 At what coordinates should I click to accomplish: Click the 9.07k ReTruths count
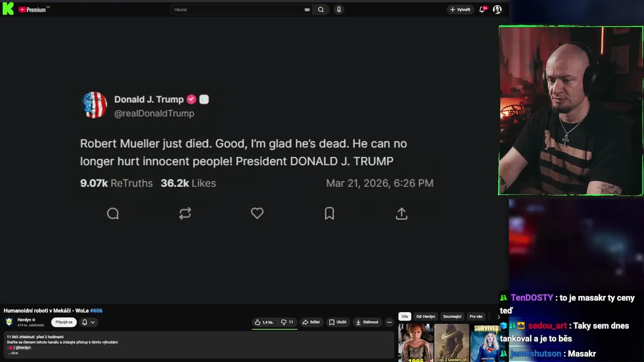[x=116, y=184]
